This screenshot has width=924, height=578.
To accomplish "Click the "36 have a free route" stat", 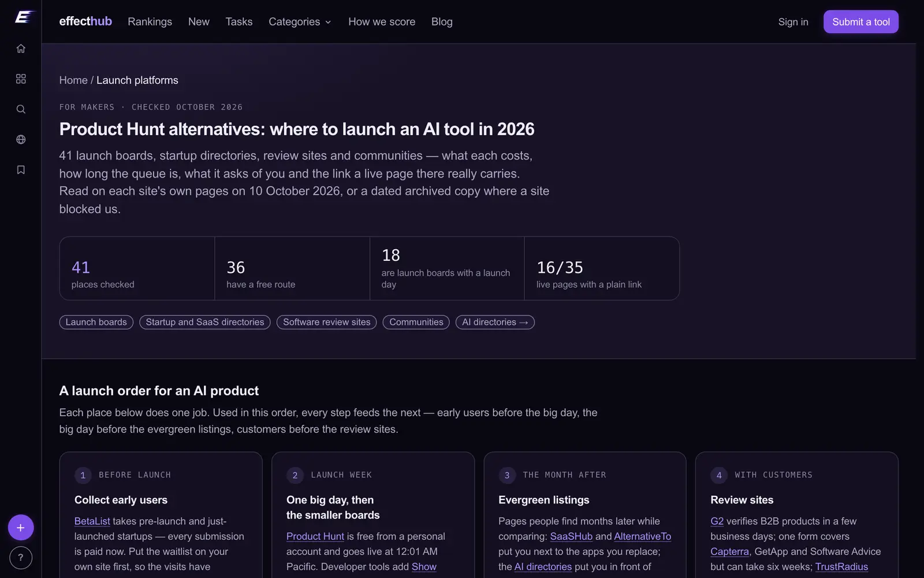I will pyautogui.click(x=292, y=268).
